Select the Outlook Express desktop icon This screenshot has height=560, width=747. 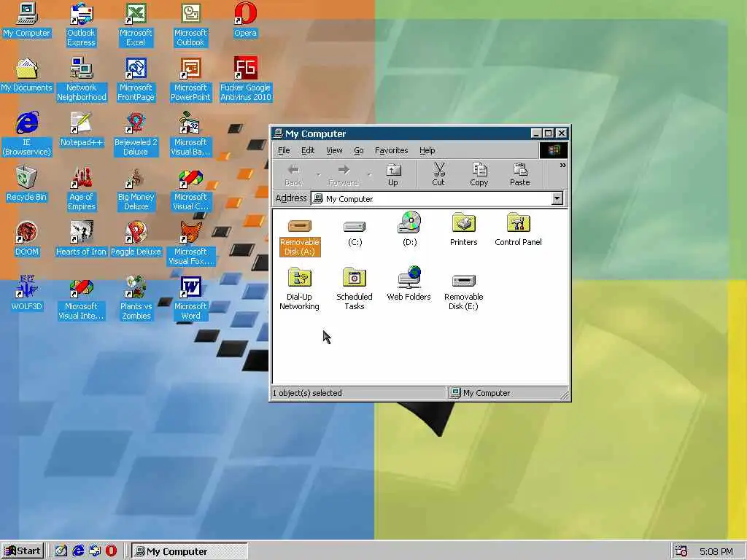pos(81,25)
